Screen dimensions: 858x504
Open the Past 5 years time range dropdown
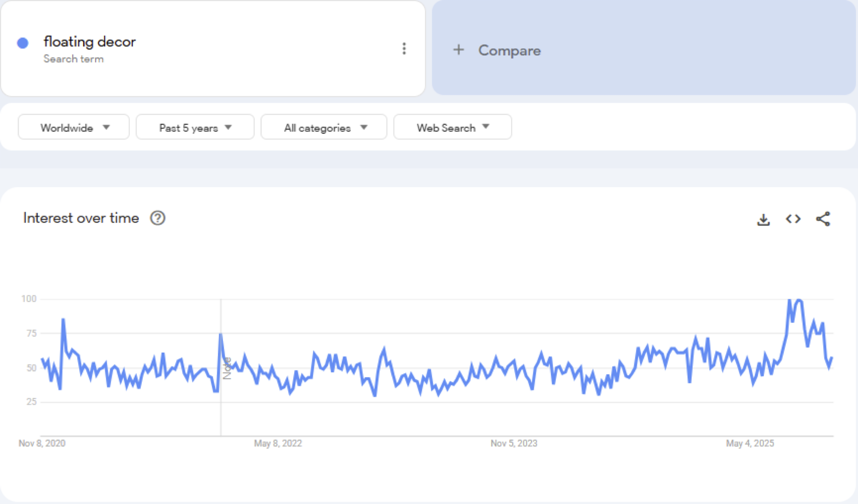(195, 127)
